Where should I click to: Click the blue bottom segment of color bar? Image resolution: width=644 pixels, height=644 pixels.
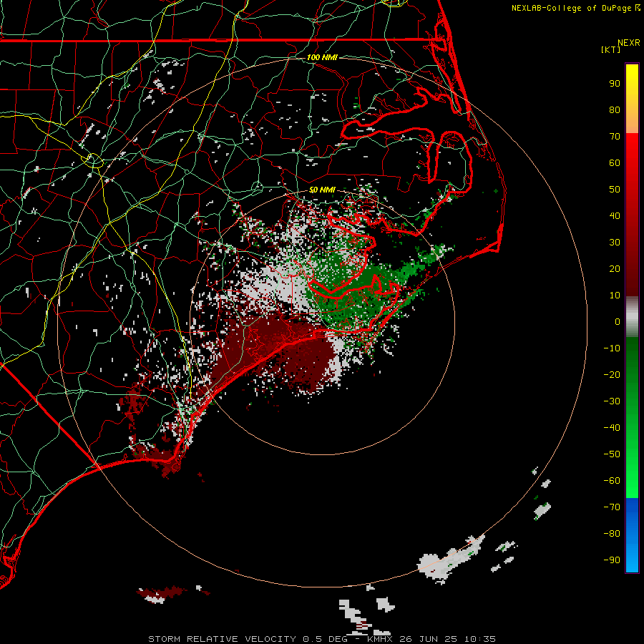point(632,535)
